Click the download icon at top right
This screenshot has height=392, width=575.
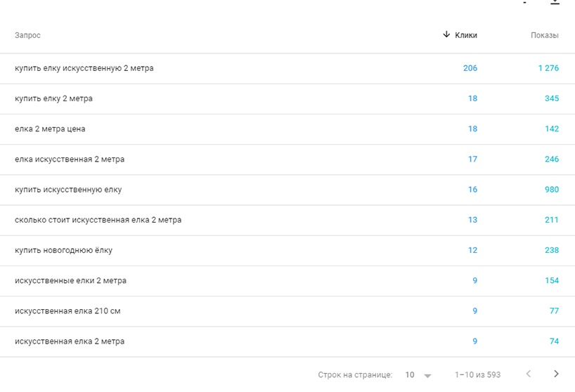555,2
